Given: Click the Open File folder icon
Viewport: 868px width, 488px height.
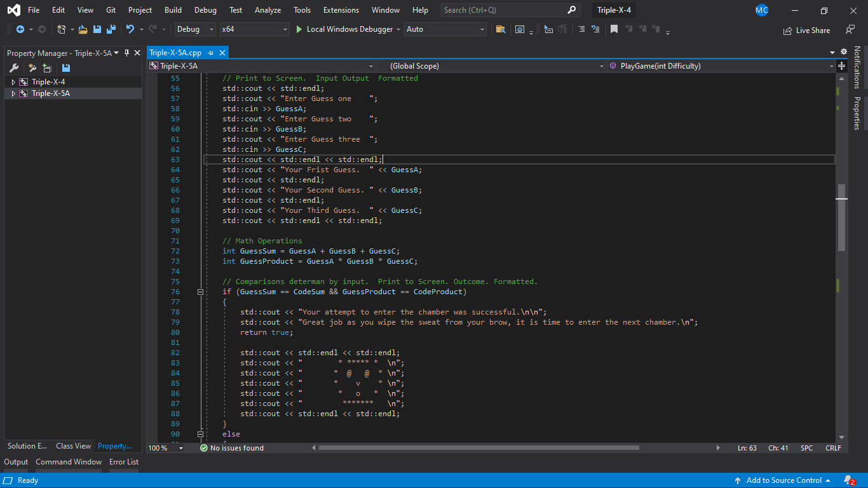Looking at the screenshot, I should coord(83,29).
